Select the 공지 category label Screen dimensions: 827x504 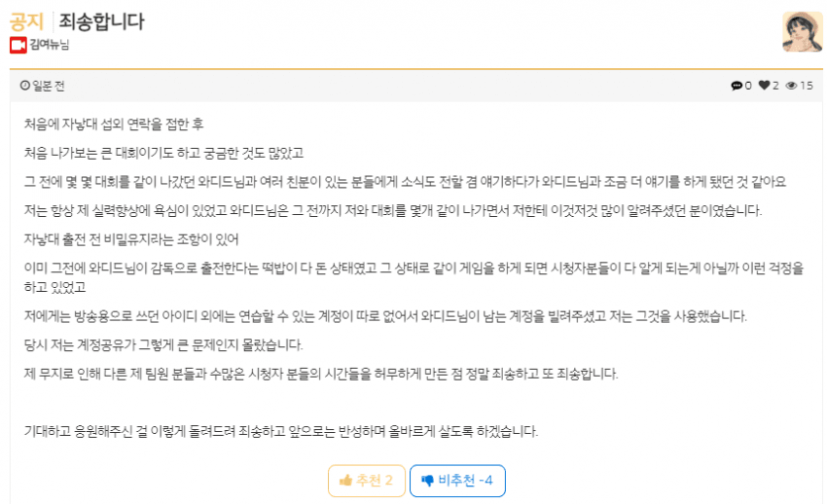(x=26, y=21)
